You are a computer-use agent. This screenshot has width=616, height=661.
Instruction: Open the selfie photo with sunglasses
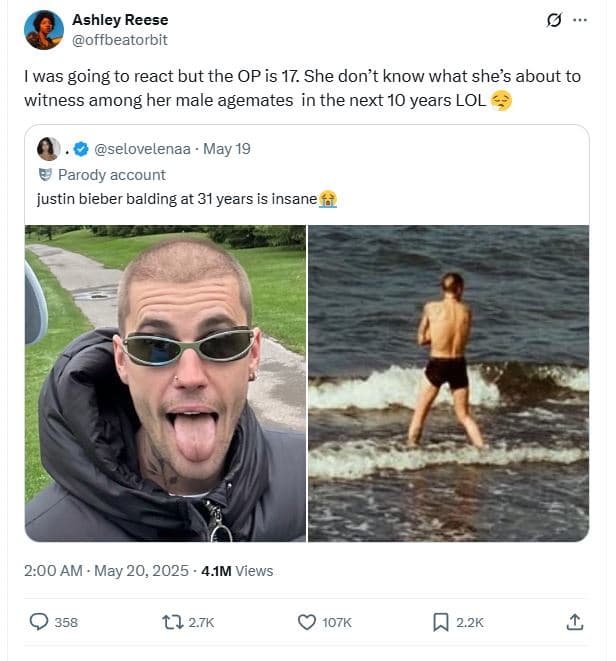tap(165, 383)
